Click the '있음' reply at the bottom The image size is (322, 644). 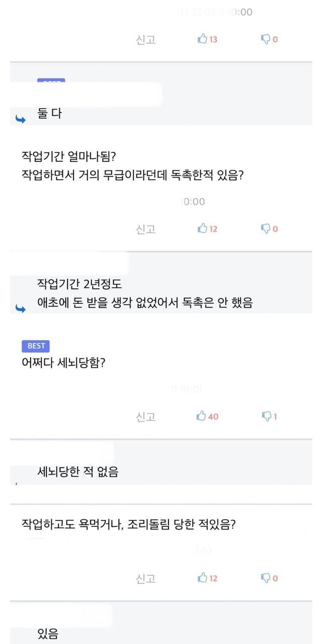(48, 634)
